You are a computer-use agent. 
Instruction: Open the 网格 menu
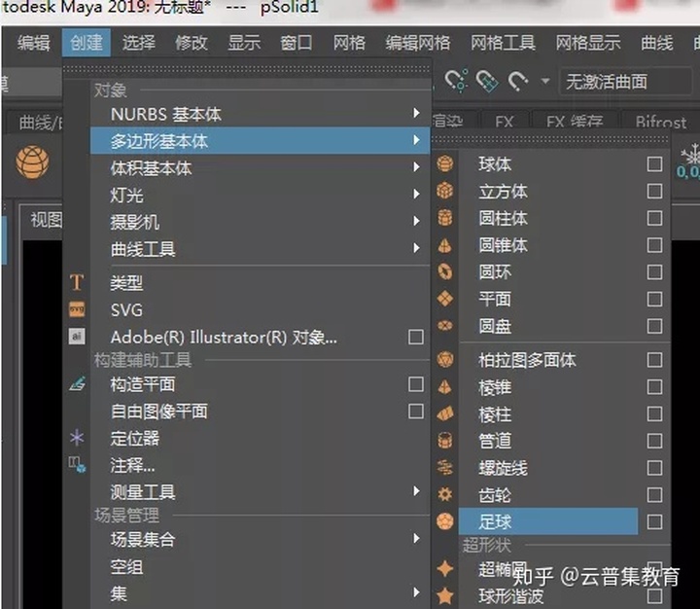(x=349, y=43)
